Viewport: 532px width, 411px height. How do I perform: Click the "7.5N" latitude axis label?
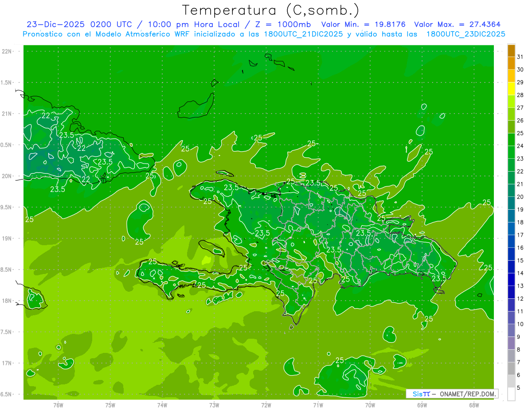(7, 332)
